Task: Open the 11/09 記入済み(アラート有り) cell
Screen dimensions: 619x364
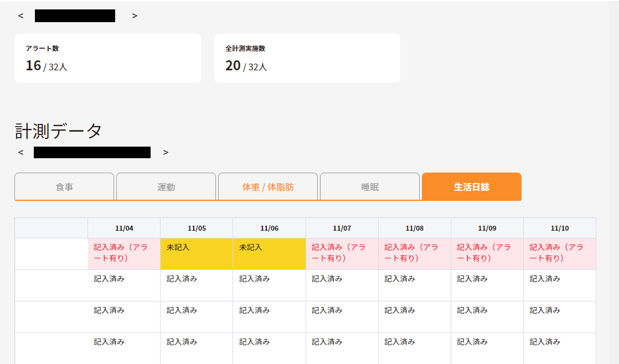Action: [x=487, y=254]
